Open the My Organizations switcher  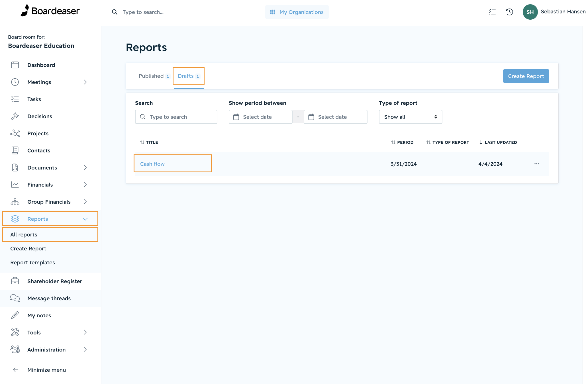tap(297, 12)
